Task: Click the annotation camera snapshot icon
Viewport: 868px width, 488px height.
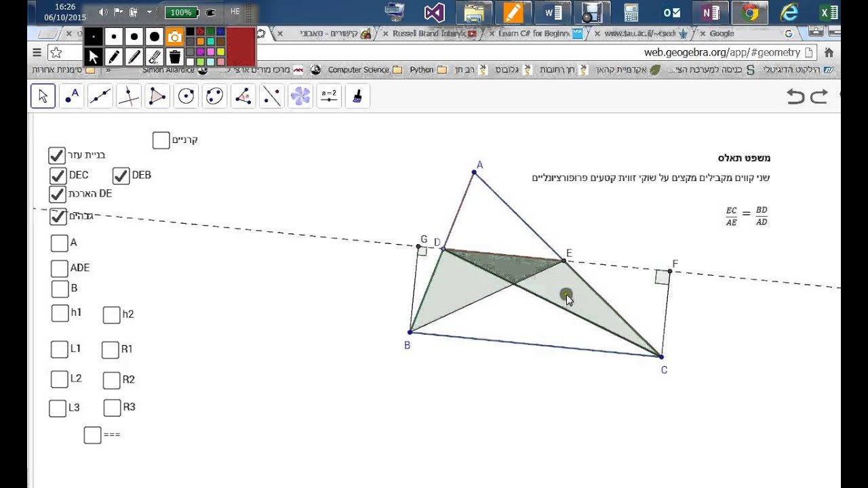Action: (175, 37)
